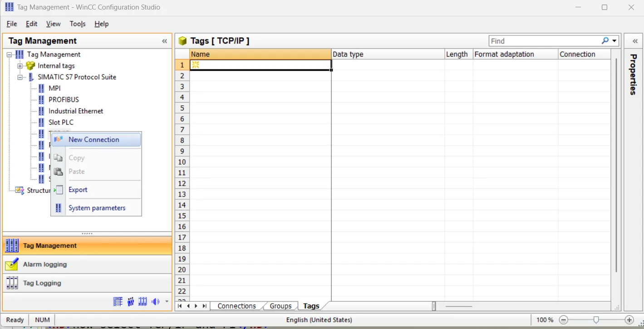Image resolution: width=644 pixels, height=329 pixels.
Task: Open the Edit menu
Action: click(x=31, y=24)
